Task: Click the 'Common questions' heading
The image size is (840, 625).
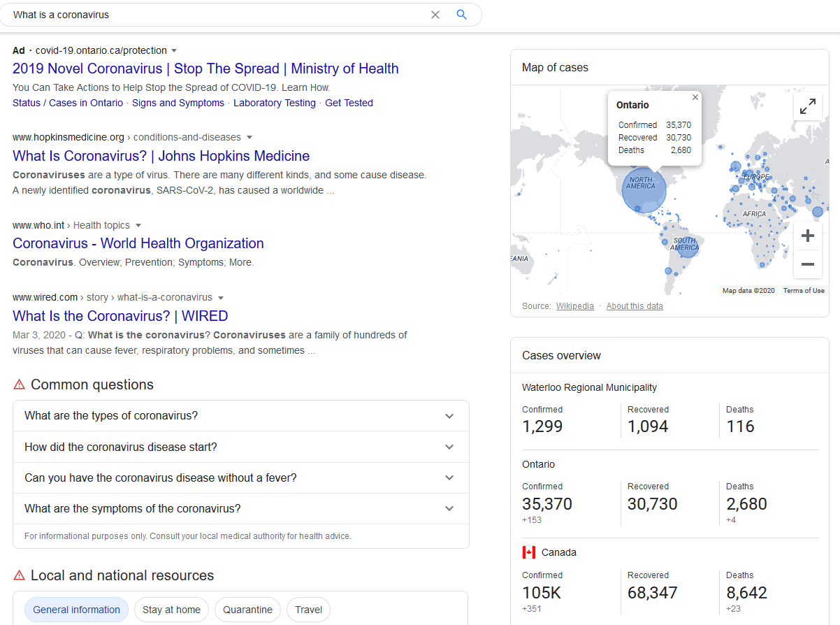Action: tap(92, 385)
